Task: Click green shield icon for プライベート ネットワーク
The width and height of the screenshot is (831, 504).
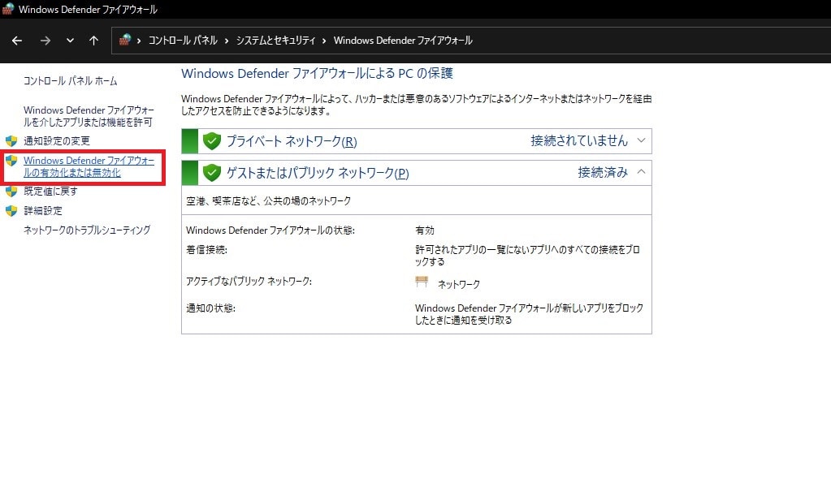Action: [x=212, y=141]
